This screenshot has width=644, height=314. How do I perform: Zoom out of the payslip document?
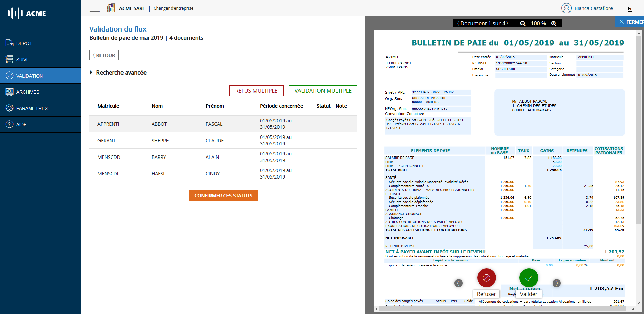(523, 23)
